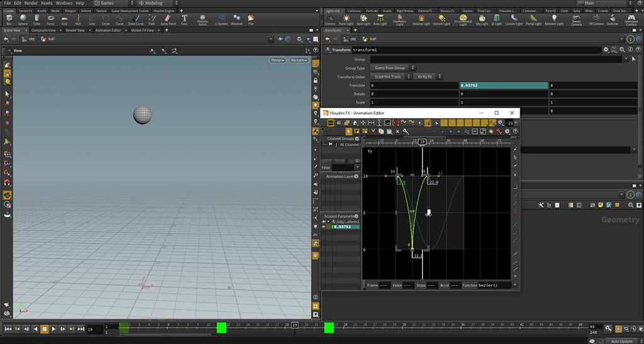Screen dimensions: 644x344
Task: Click the Draw Curve tool
Action: pyautogui.click(x=136, y=19)
